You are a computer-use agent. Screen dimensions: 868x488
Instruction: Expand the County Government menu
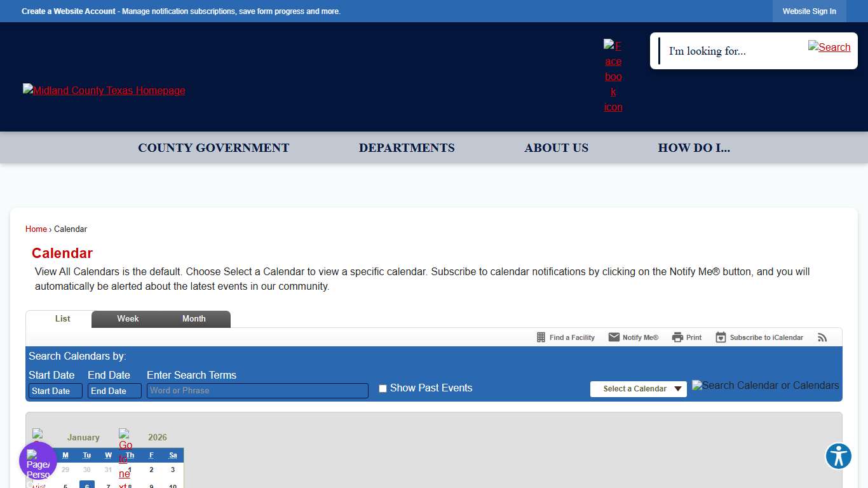[214, 148]
